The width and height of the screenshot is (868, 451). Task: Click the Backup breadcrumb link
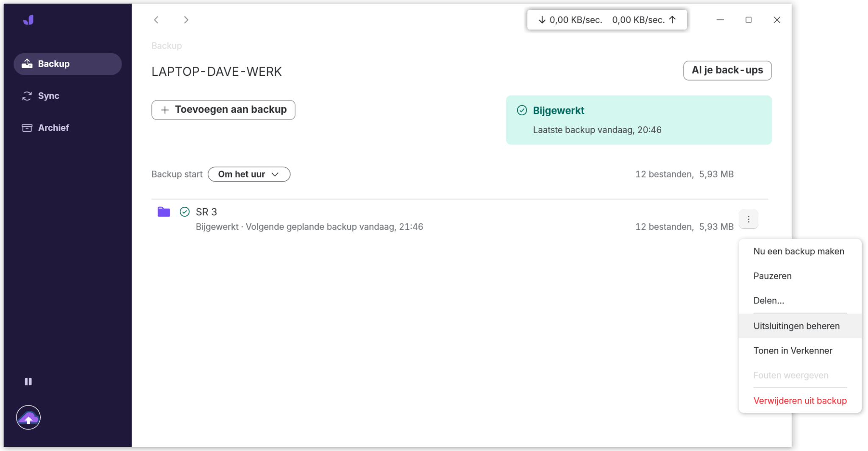pyautogui.click(x=167, y=46)
